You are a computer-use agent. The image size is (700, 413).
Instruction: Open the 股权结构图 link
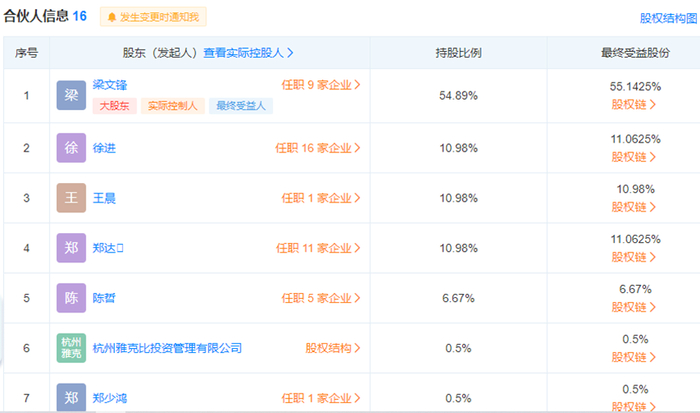coord(669,18)
